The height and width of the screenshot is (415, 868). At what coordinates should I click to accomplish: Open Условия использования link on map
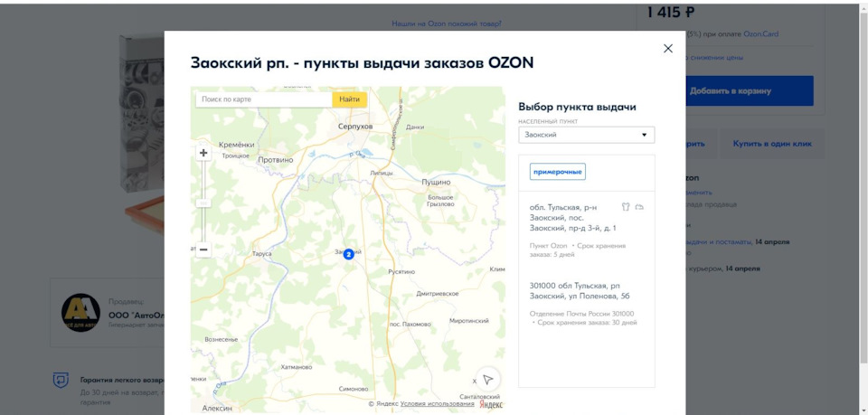click(x=437, y=404)
